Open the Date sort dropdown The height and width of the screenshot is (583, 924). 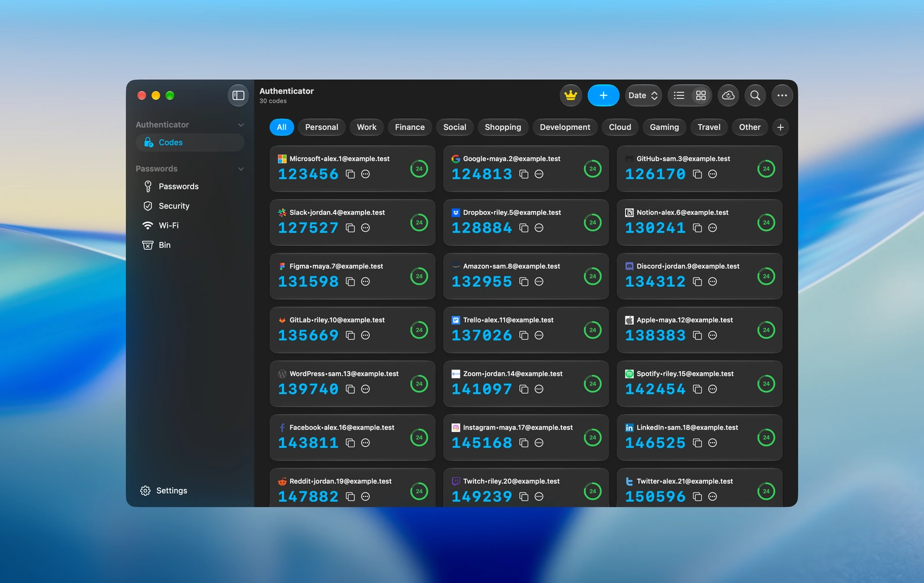pyautogui.click(x=643, y=95)
